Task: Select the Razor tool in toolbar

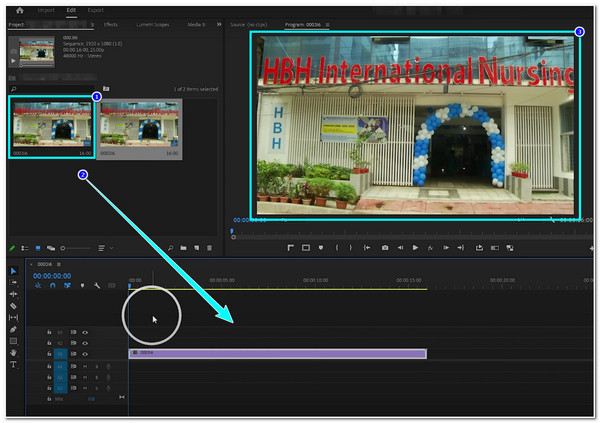Action: click(x=13, y=306)
